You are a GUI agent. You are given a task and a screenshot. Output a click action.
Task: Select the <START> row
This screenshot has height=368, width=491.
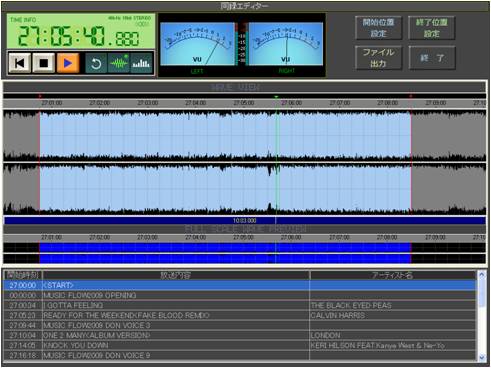tap(240, 285)
